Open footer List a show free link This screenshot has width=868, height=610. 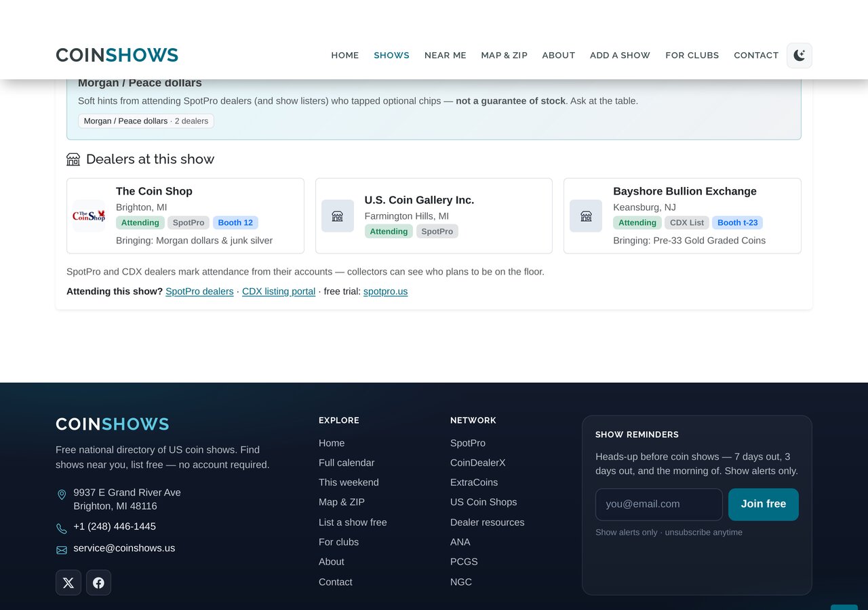click(x=353, y=523)
